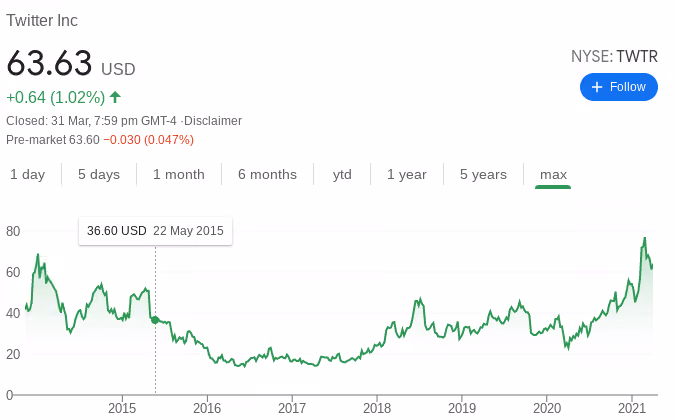Click the 20 y-axis label

tap(13, 354)
